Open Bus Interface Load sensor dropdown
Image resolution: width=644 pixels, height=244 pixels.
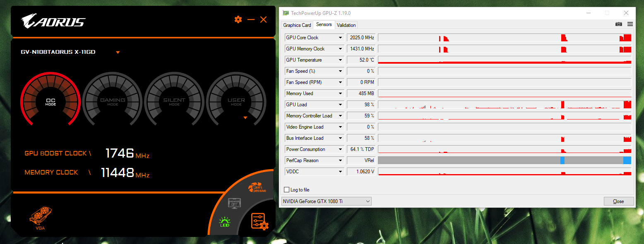click(340, 138)
